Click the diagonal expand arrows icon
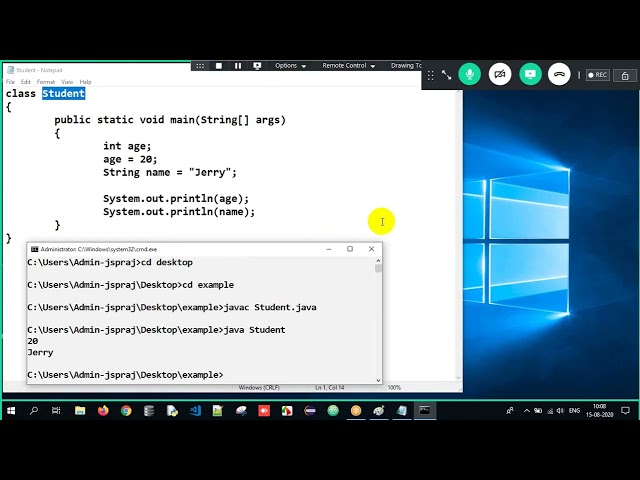The width and height of the screenshot is (640, 480). [447, 75]
